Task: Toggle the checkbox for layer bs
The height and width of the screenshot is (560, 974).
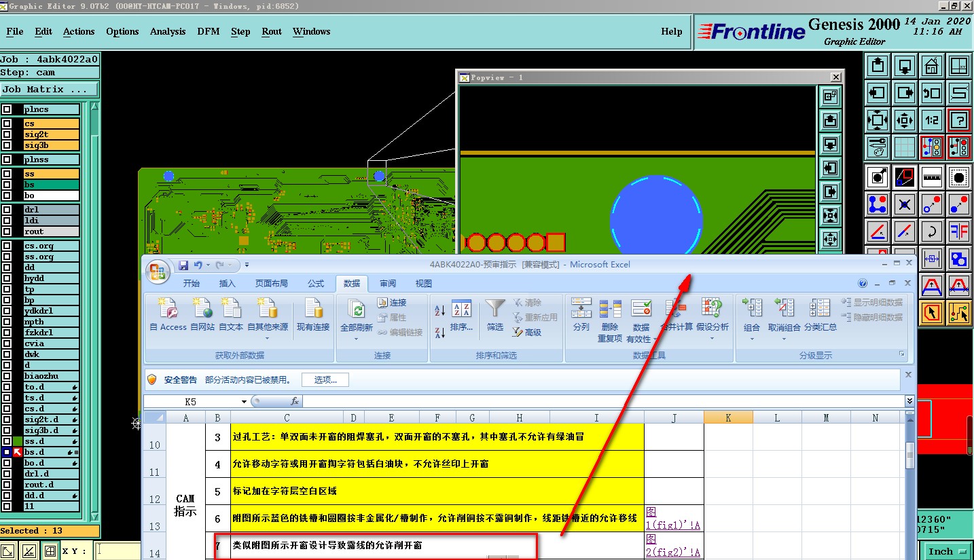Action: [x=7, y=185]
